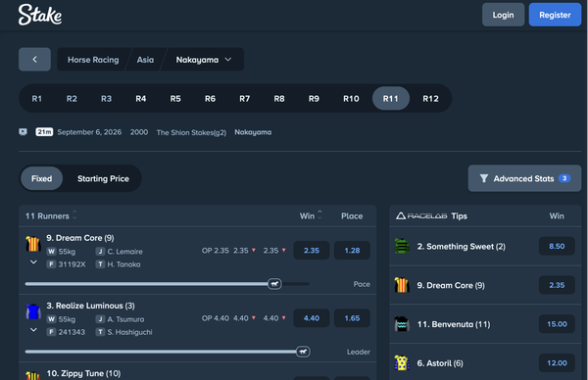This screenshot has height=380, width=588.
Task: Click Realize Luminous blue silks icon
Action: [33, 311]
